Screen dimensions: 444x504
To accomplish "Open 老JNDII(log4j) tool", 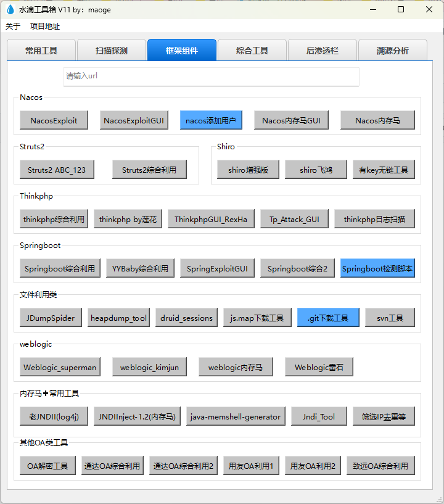I will point(54,416).
